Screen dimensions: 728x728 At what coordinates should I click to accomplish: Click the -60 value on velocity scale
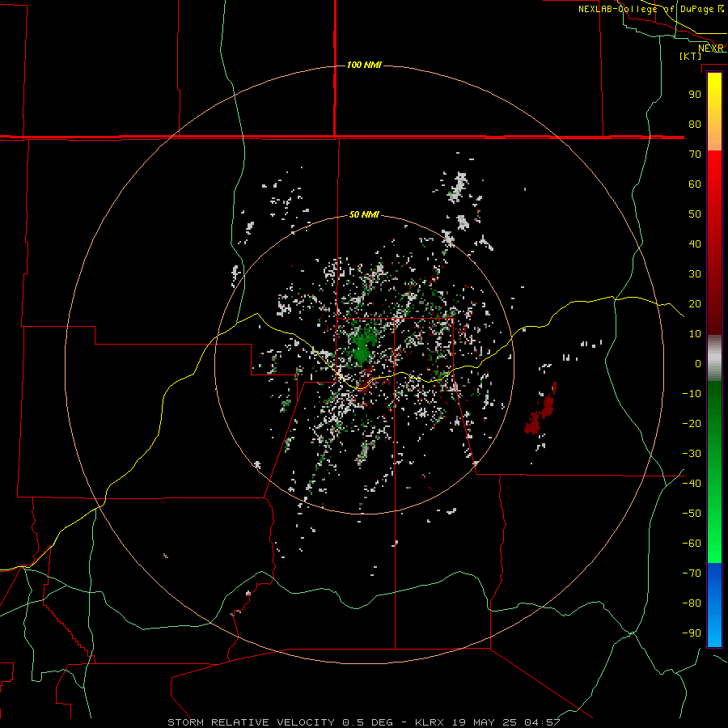click(x=692, y=544)
